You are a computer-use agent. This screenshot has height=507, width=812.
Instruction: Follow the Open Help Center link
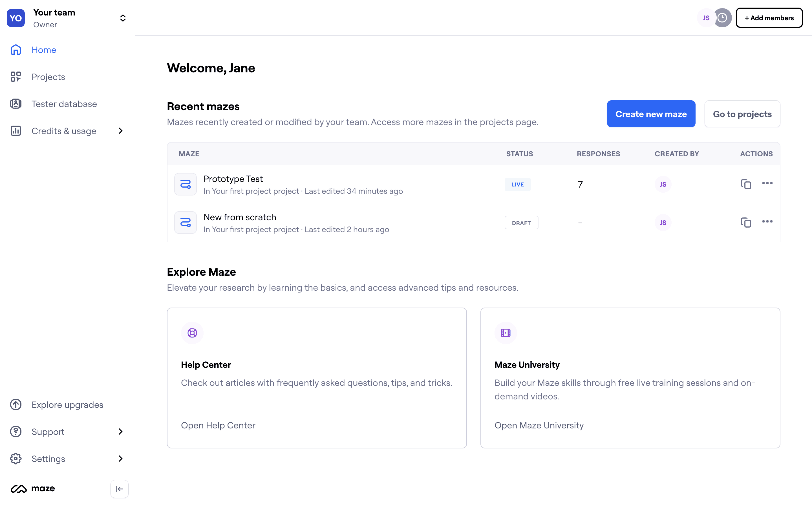pos(218,425)
